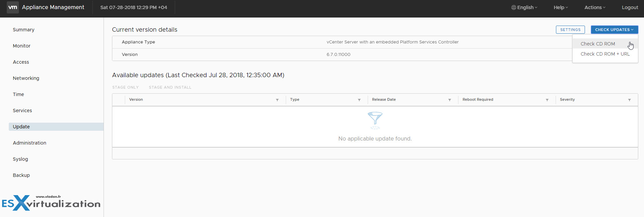Sort by Version column header
This screenshot has height=217, width=644.
tap(136, 100)
